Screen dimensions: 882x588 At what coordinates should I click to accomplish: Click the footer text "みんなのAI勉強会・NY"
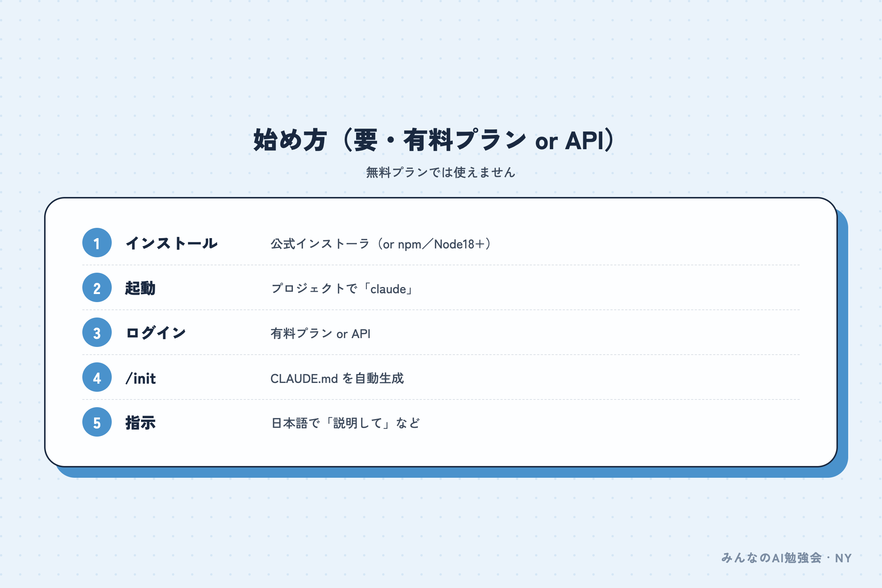point(787,558)
